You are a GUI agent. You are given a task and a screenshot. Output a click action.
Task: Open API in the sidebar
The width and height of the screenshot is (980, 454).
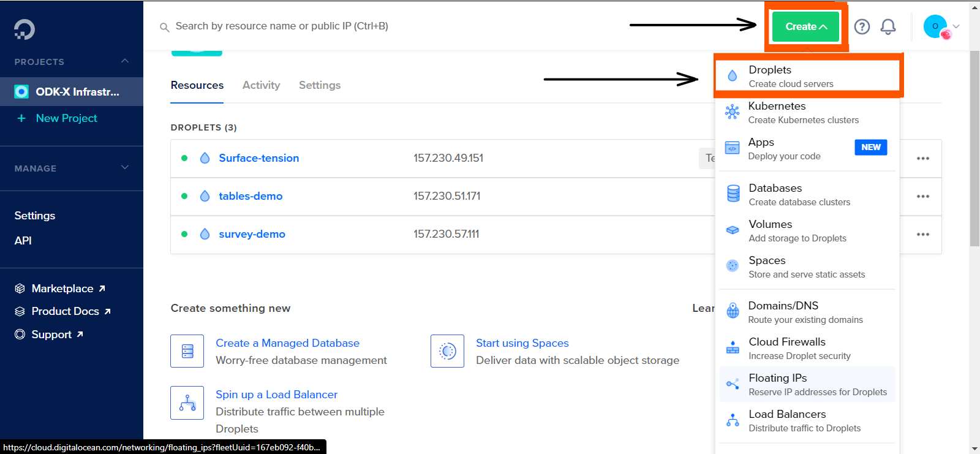click(23, 241)
